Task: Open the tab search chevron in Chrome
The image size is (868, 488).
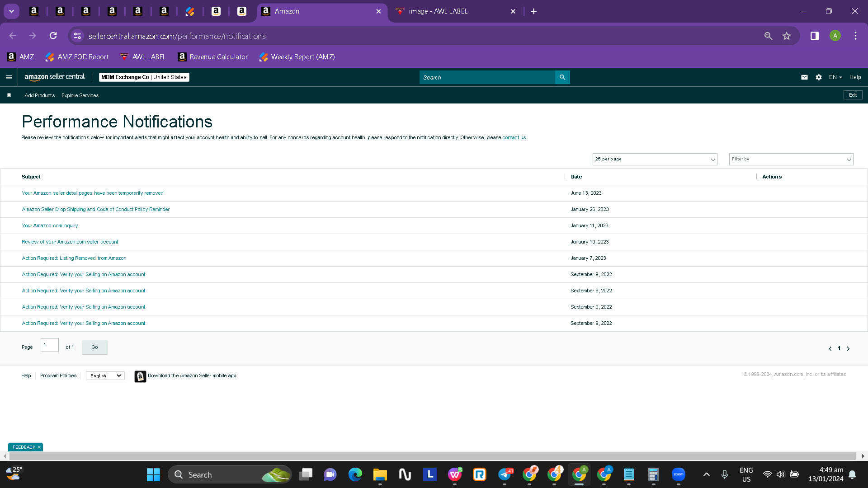Action: point(11,11)
